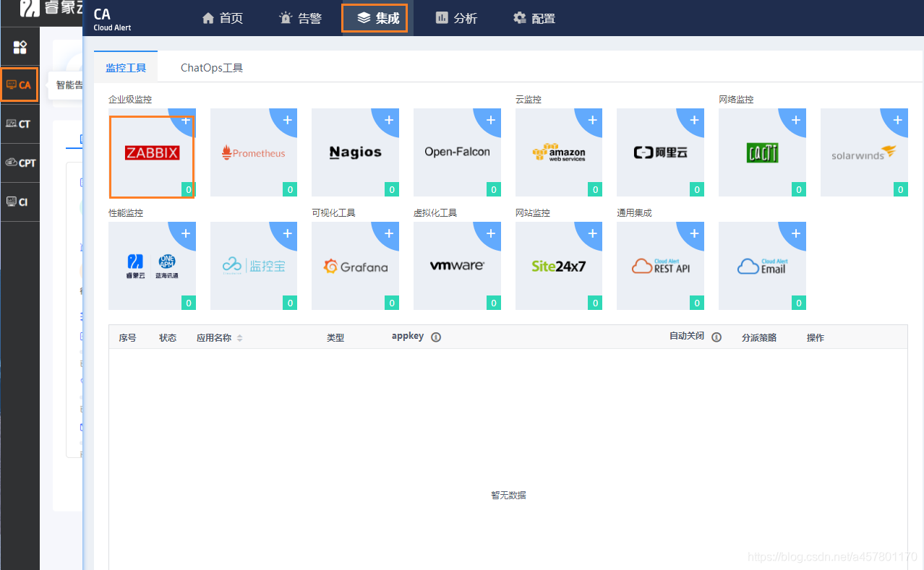924x570 pixels.
Task: Click the 状态 column header
Action: click(x=168, y=337)
